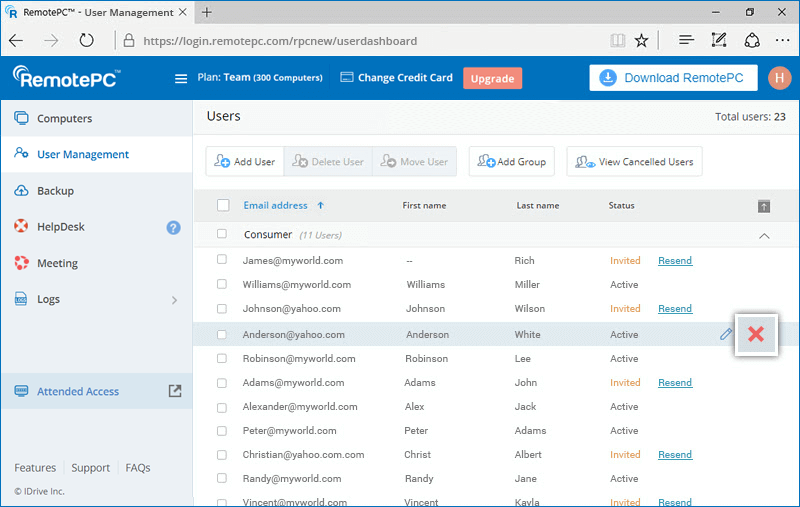Open browser hub icon
This screenshot has height=507, width=800.
(x=686, y=40)
